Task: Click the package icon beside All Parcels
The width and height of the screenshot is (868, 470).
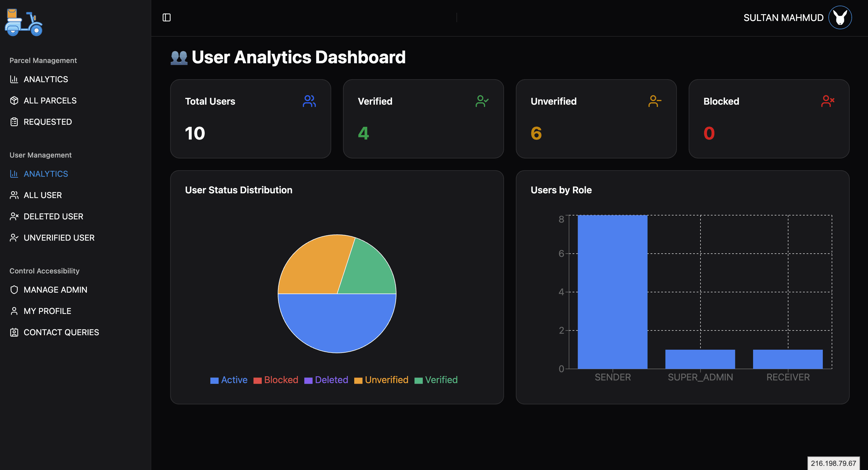Action: (x=14, y=101)
